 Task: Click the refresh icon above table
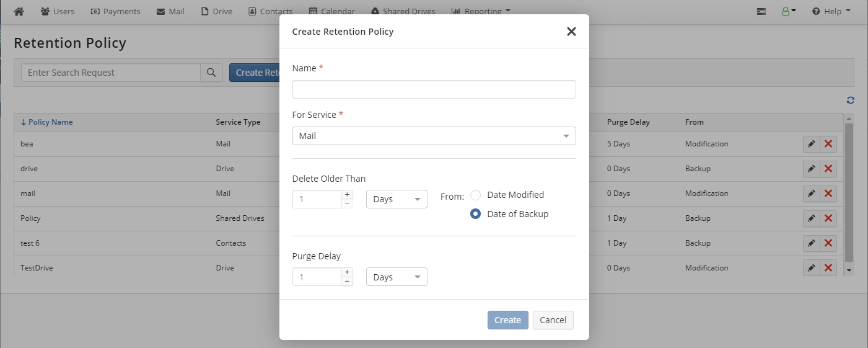tap(851, 100)
